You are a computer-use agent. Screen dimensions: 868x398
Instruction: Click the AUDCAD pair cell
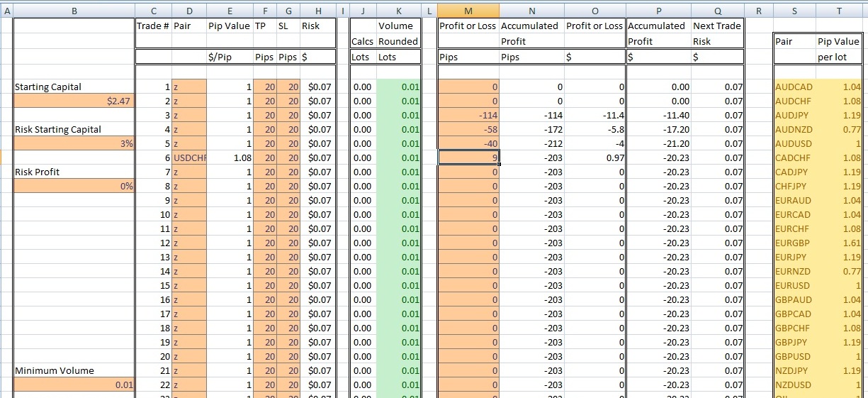tap(795, 87)
